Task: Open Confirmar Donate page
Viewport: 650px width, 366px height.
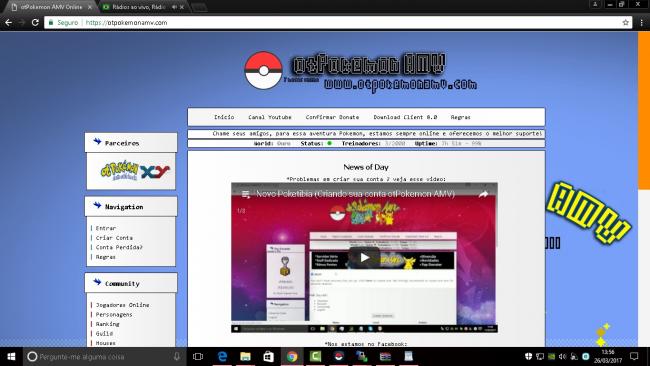Action: (332, 117)
